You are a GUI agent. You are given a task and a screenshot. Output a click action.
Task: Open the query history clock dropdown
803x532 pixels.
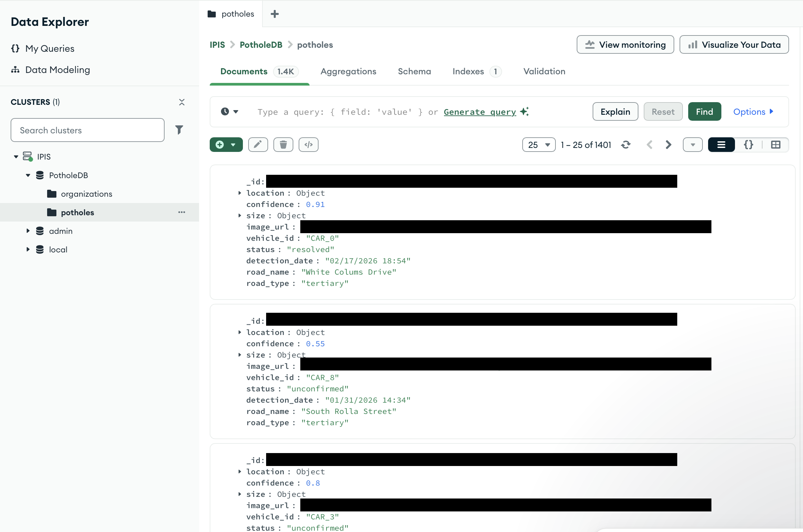(230, 112)
